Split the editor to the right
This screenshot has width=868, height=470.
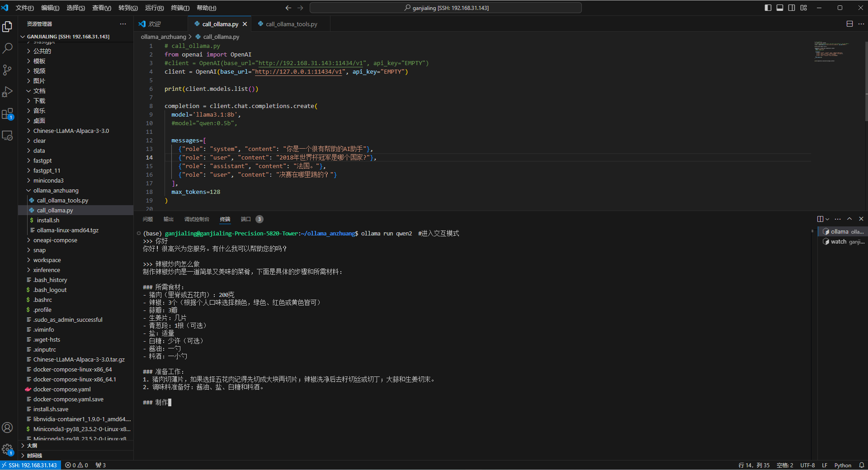coord(849,24)
